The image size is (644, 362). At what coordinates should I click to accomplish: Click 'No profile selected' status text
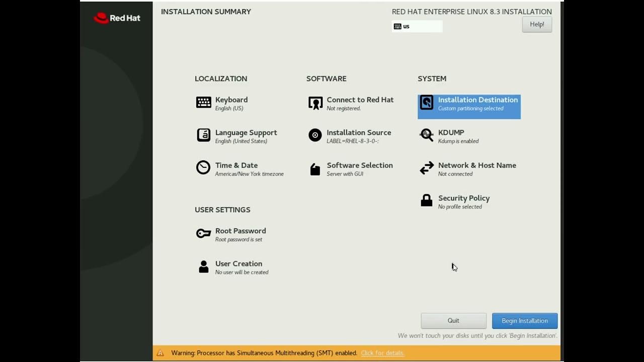point(460,207)
